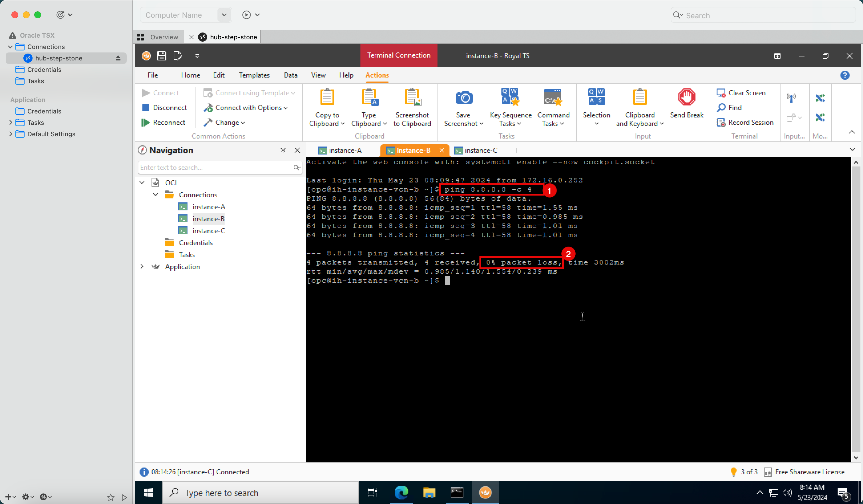Switch to the instance-C tab
Viewport: 863px width, 504px height.
pyautogui.click(x=481, y=150)
